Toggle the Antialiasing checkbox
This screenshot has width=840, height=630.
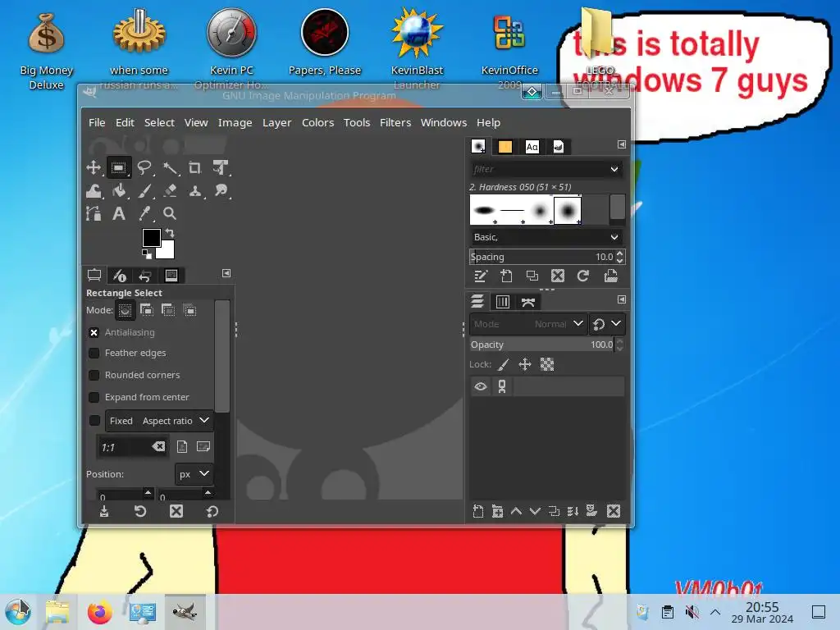[x=94, y=333]
